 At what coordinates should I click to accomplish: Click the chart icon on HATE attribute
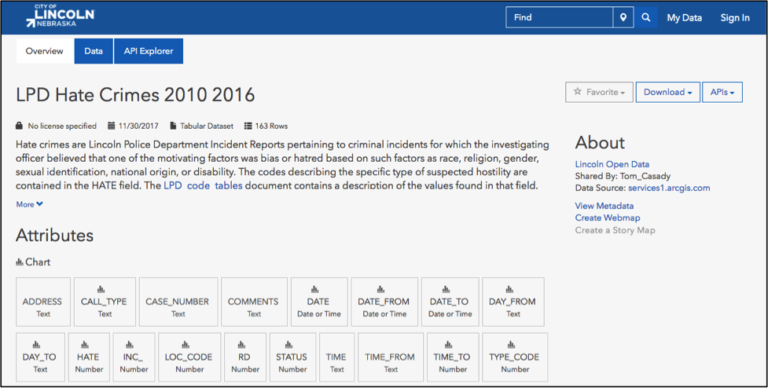coord(85,344)
